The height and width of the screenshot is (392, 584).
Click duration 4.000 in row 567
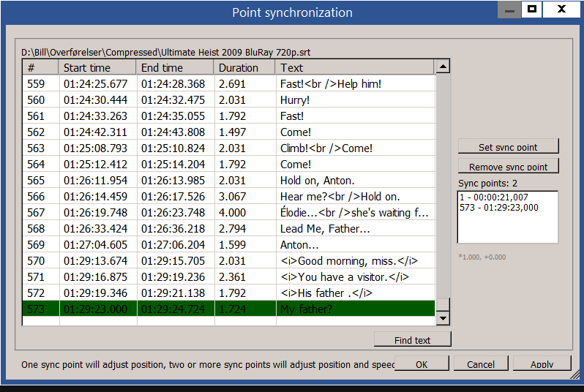233,213
